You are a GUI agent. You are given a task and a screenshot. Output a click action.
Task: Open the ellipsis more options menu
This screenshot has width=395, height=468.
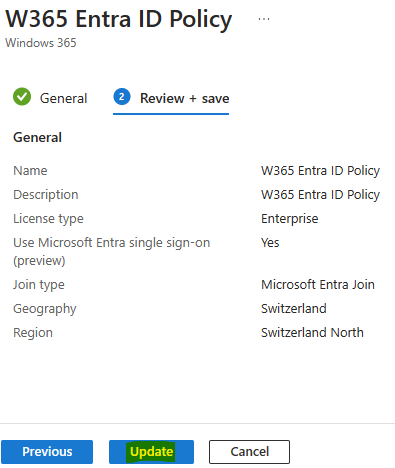point(264,19)
